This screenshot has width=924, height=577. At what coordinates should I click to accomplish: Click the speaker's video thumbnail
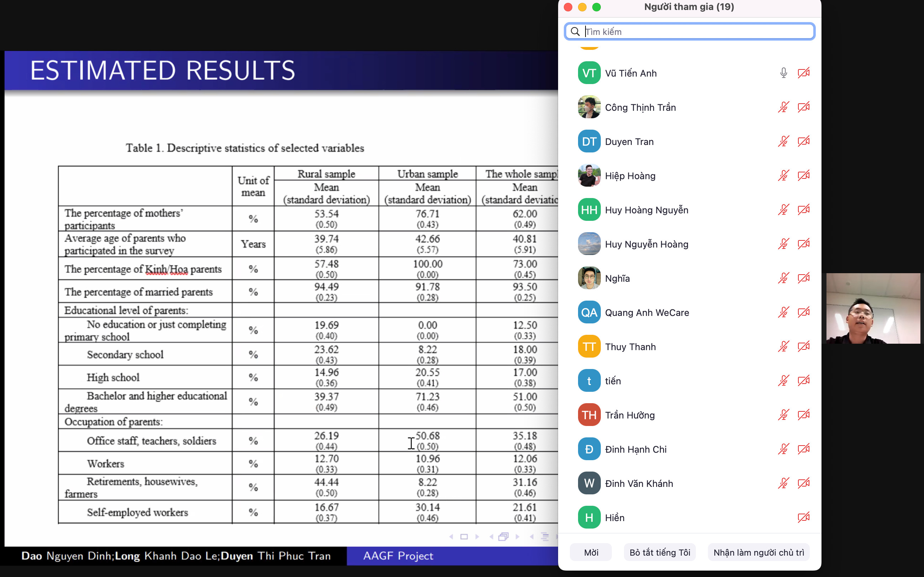tap(873, 308)
